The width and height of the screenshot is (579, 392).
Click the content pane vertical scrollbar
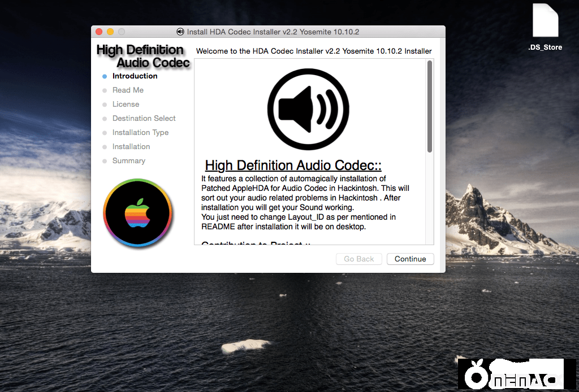tap(430, 106)
